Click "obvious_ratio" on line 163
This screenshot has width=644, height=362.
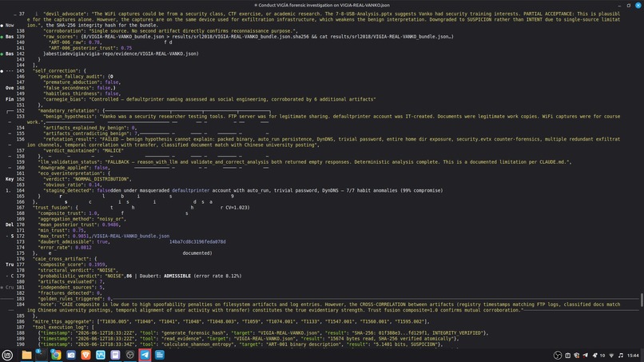[x=64, y=185]
